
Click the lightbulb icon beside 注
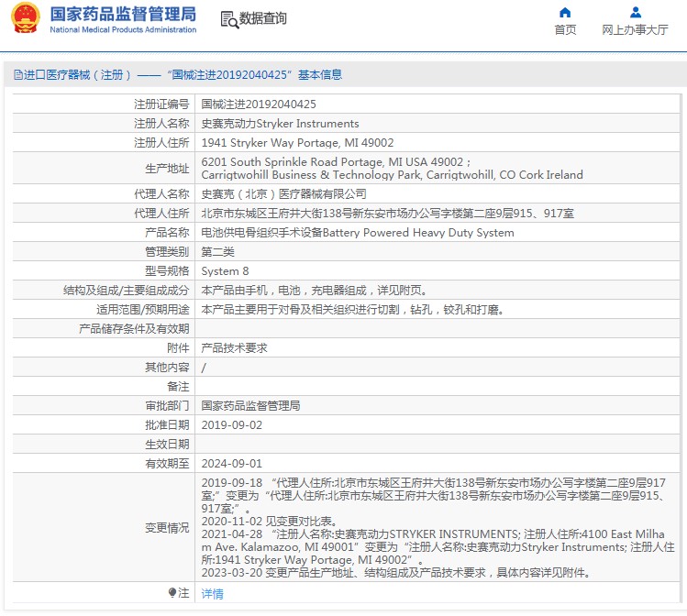point(172,592)
